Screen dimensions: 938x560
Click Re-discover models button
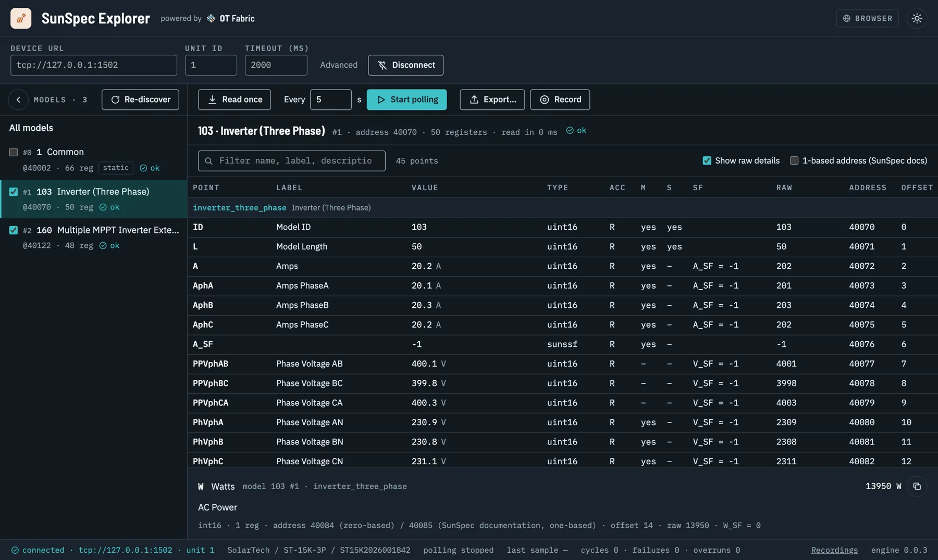tap(140, 99)
